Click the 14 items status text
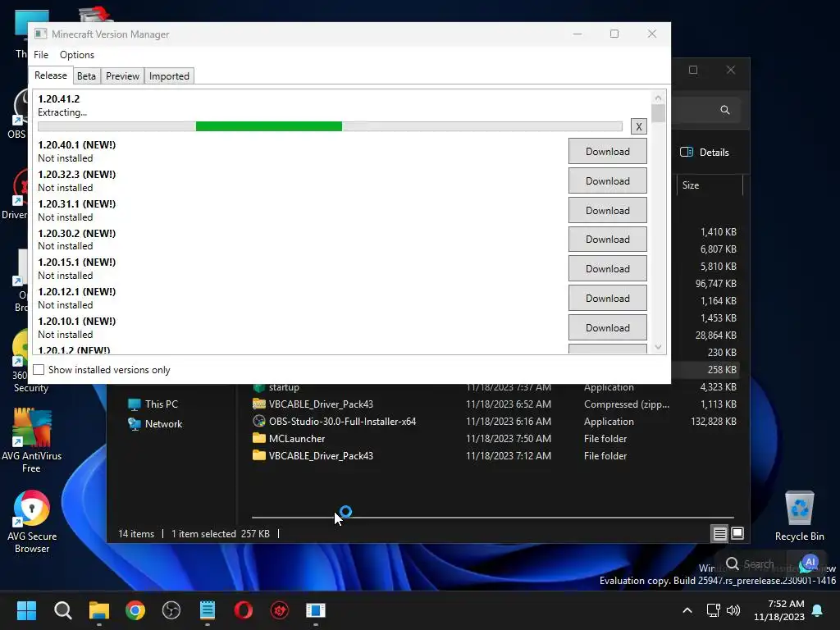The width and height of the screenshot is (840, 630). (136, 534)
